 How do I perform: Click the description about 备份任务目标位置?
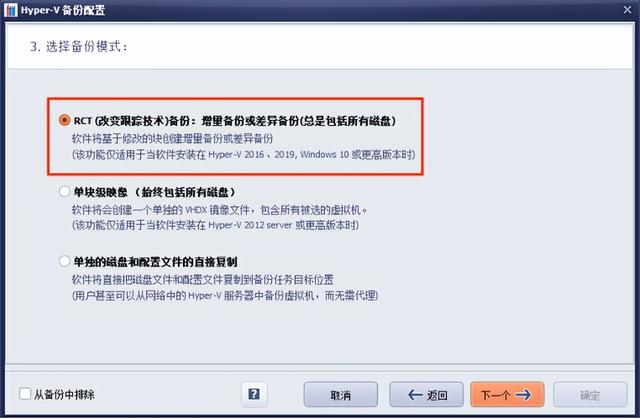tap(203, 280)
